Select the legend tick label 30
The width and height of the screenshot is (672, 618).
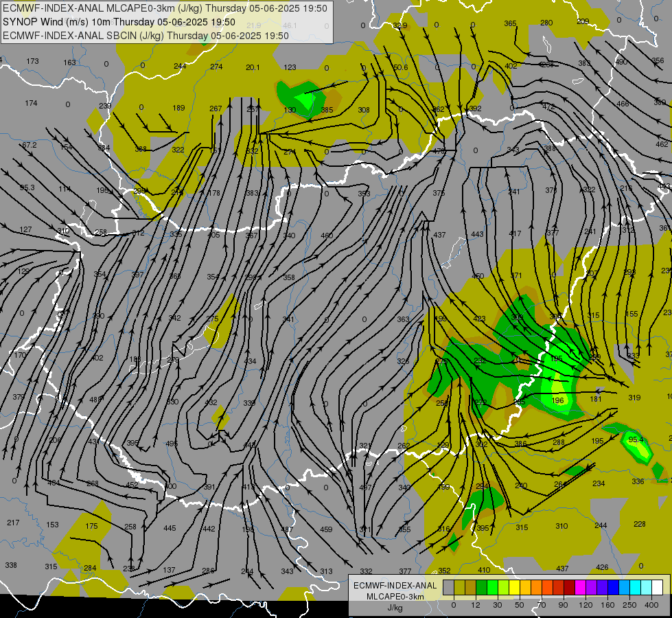pos(497,605)
